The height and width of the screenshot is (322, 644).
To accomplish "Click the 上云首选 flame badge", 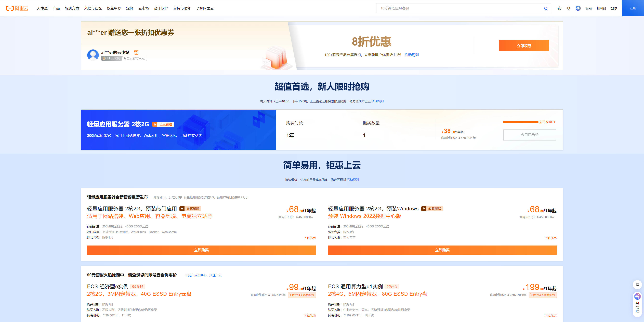I will point(163,124).
